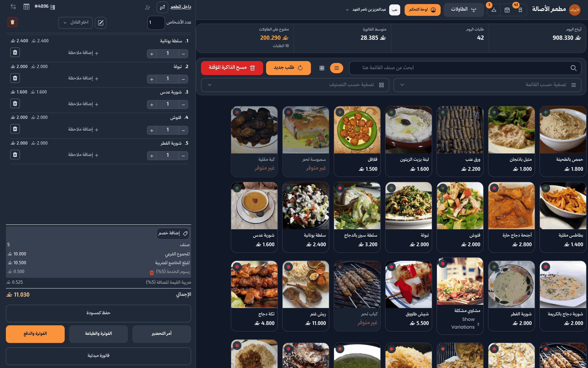This screenshot has width=588, height=368.
Task: Click the الفوترة والطباعة button
Action: pyautogui.click(x=98, y=334)
